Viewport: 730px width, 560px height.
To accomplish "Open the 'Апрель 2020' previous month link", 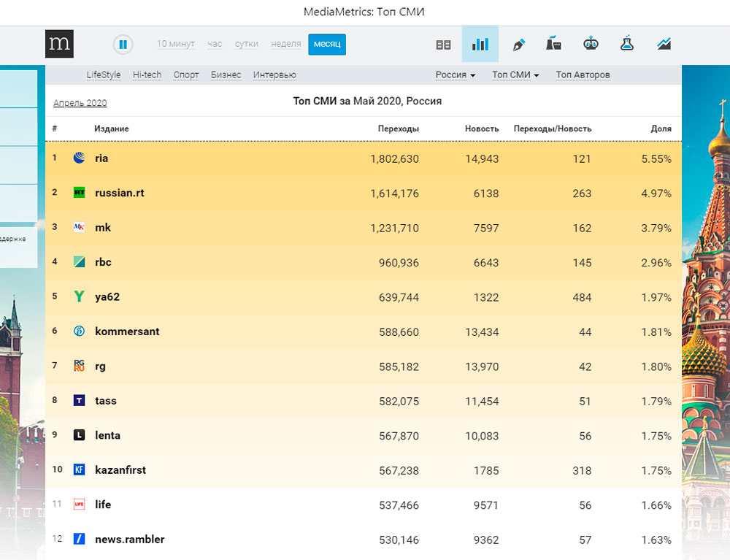I will point(80,103).
